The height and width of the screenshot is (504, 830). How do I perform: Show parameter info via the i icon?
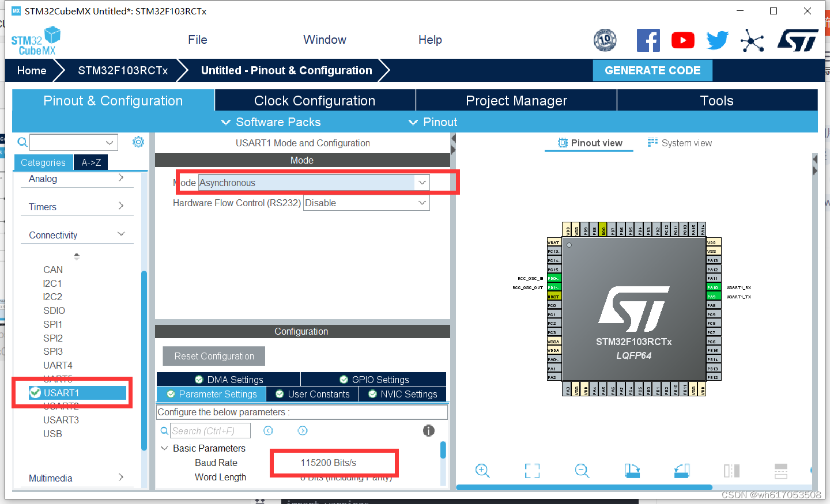click(x=428, y=430)
